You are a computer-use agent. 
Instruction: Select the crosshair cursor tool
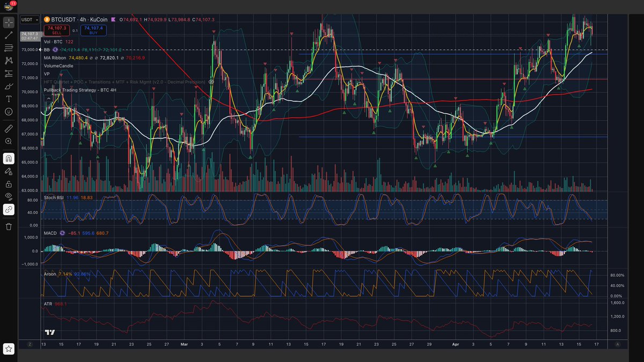point(9,23)
